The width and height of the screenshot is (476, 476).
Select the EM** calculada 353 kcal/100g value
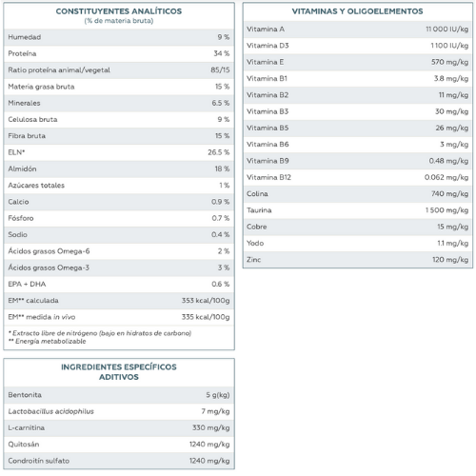[x=206, y=301]
